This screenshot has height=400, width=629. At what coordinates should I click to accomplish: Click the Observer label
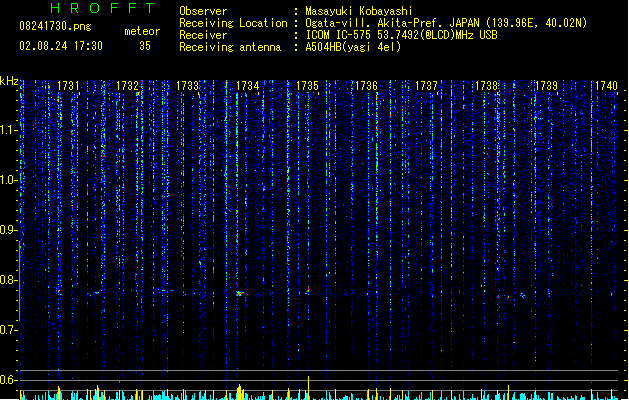point(203,11)
